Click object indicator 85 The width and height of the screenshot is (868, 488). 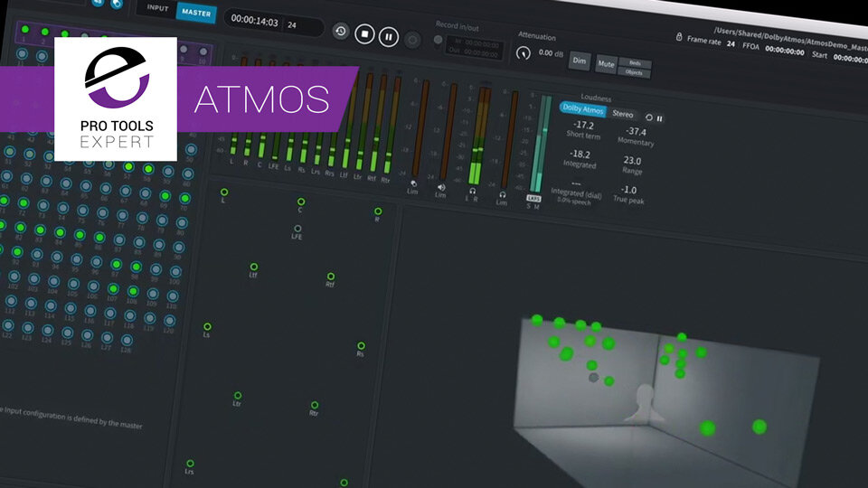(80, 235)
